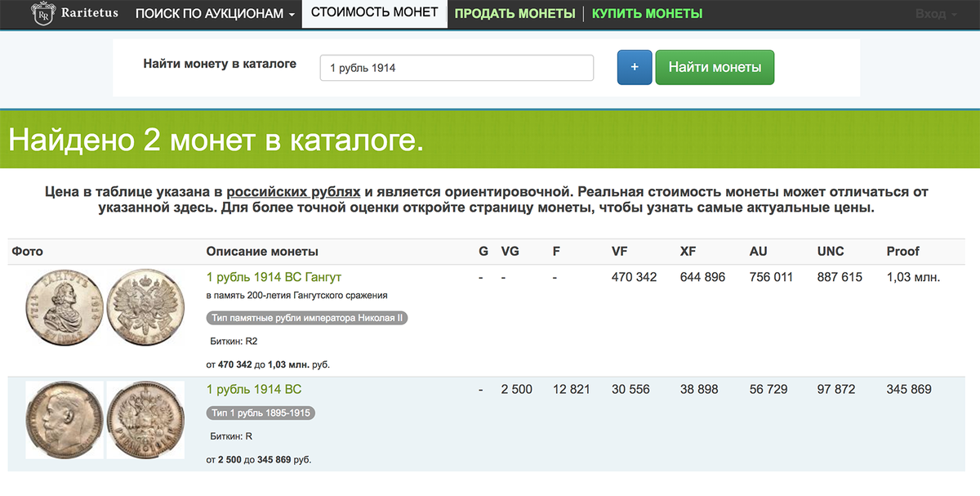Viewport: 980px width, 496px height.
Task: Select the памятные рубли Николая II tag
Action: coord(307,318)
